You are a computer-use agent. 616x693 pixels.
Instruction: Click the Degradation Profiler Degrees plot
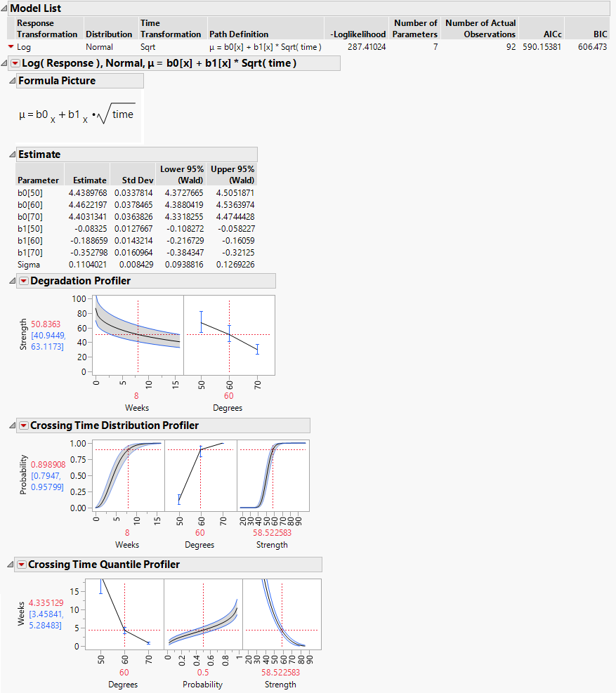pyautogui.click(x=230, y=336)
